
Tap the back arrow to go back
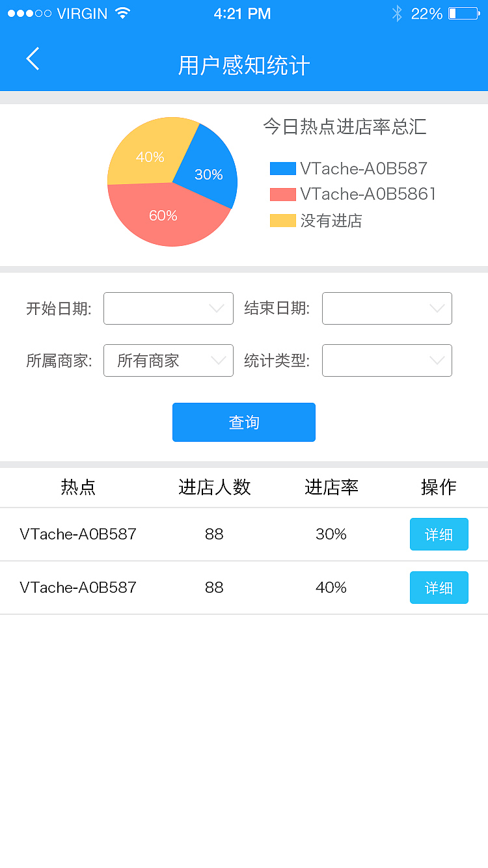click(x=33, y=59)
